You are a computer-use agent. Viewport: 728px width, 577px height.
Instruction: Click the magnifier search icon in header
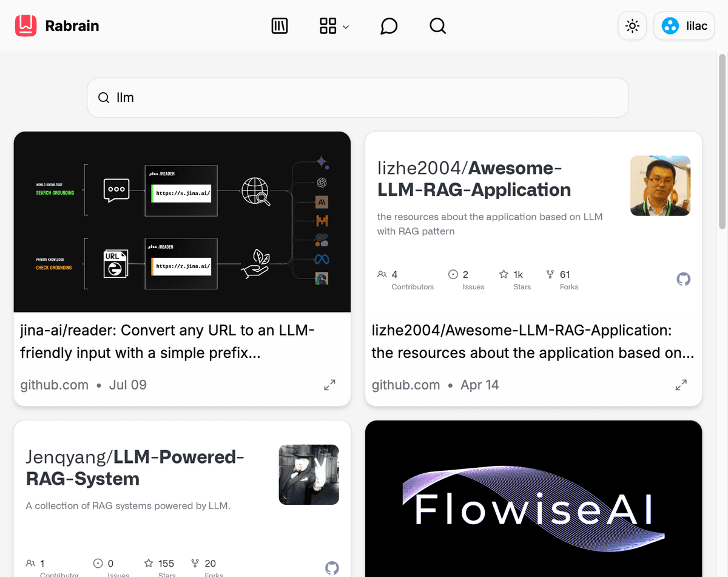click(x=437, y=26)
